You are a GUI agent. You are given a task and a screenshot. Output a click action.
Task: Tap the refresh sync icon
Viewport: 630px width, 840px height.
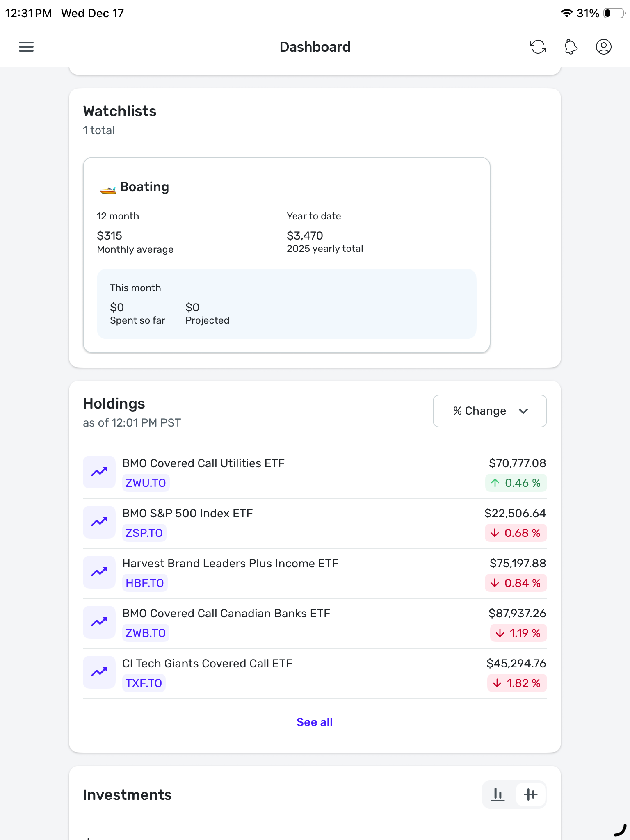click(x=538, y=47)
